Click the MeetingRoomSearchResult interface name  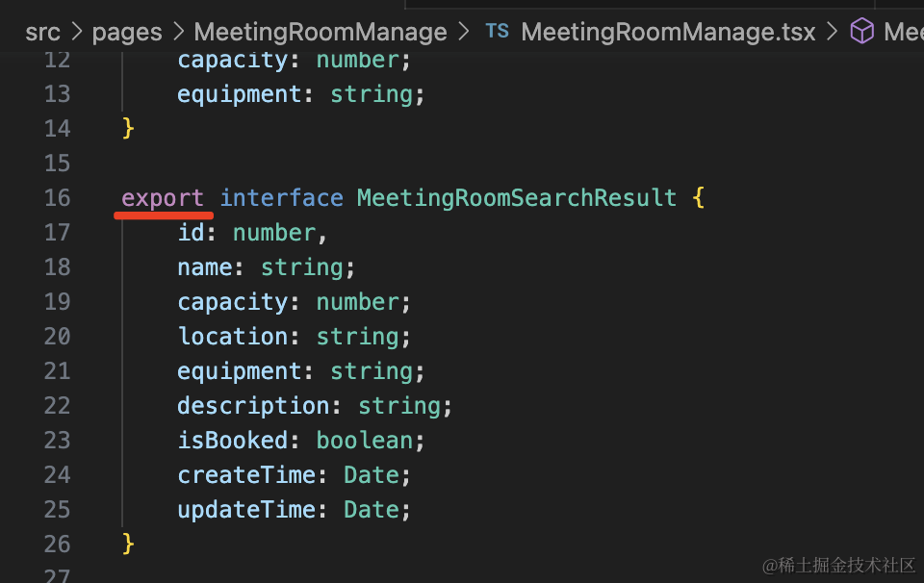point(517,198)
